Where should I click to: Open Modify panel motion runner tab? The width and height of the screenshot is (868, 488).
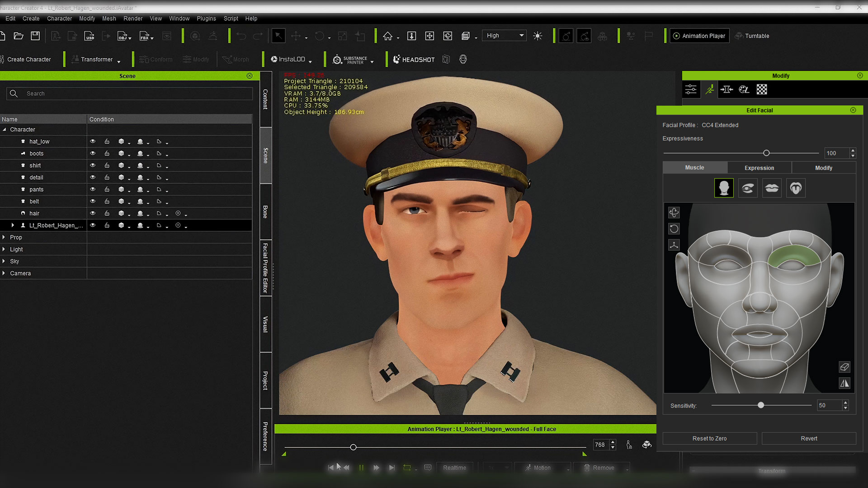(x=710, y=89)
